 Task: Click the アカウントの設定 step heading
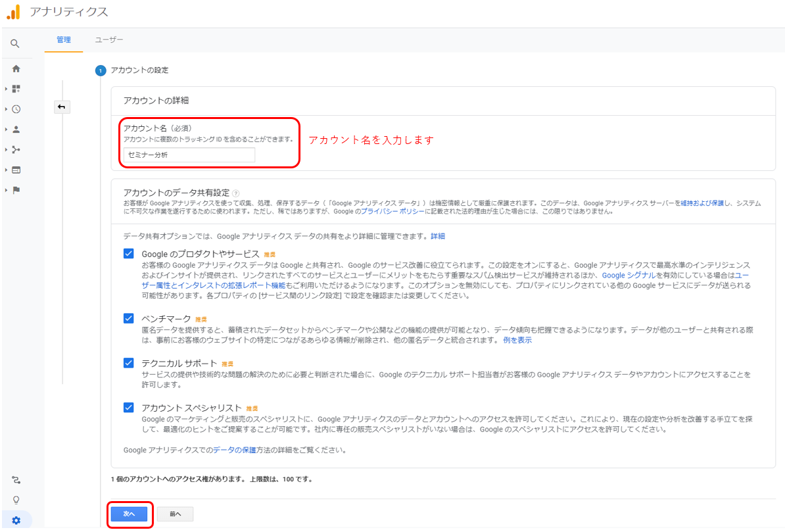tap(139, 70)
